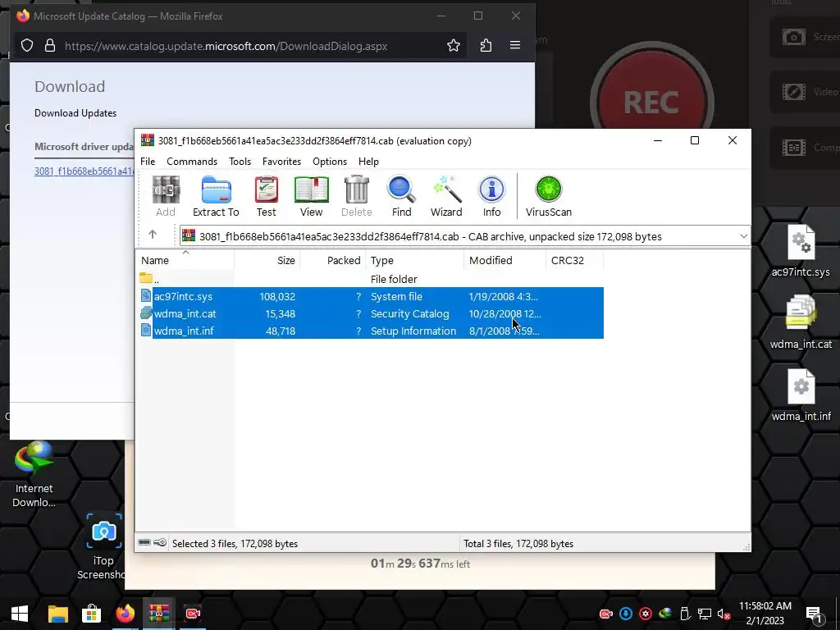Viewport: 840px width, 630px height.
Task: Select the wdma_int.cat row in archive
Action: pos(372,313)
